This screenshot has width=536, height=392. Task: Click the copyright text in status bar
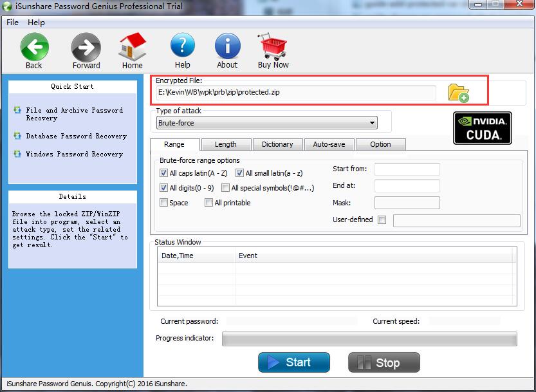(x=97, y=384)
